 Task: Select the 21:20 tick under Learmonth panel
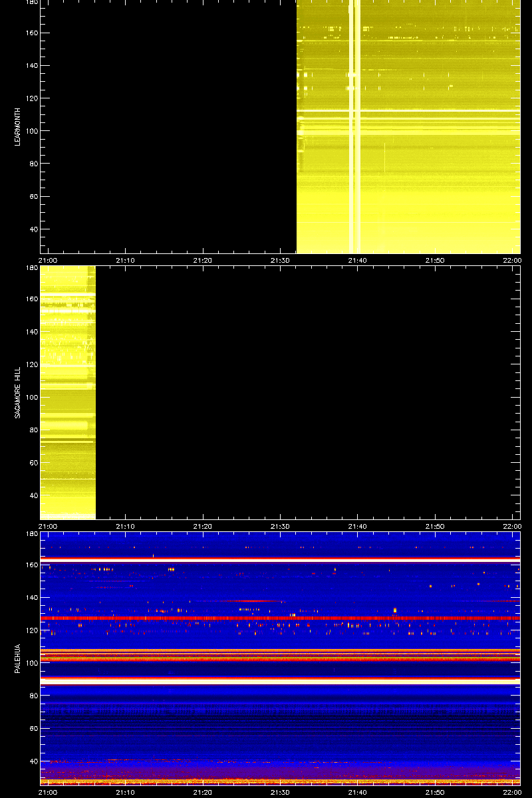203,260
